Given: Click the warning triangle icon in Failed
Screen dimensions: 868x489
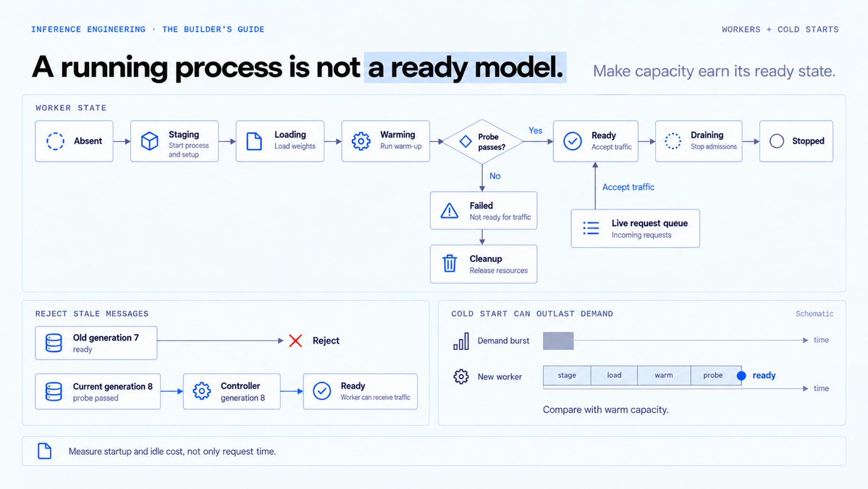Looking at the screenshot, I should tap(450, 211).
